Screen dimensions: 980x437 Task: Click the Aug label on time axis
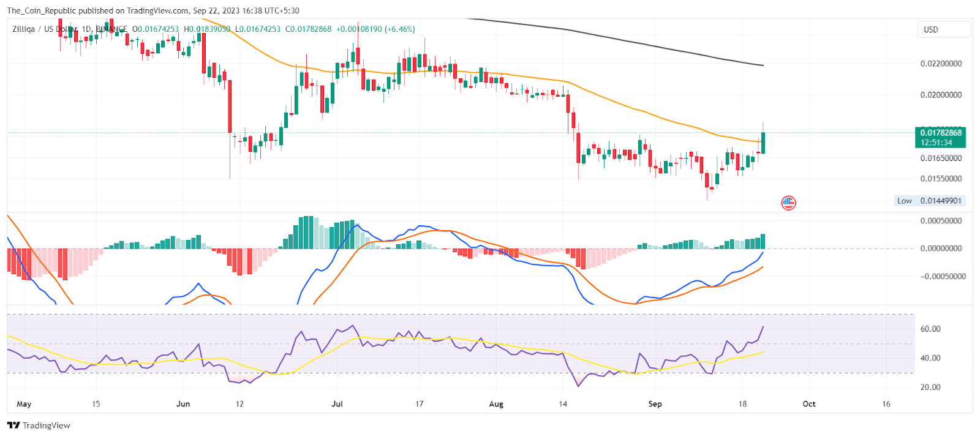[x=496, y=404]
